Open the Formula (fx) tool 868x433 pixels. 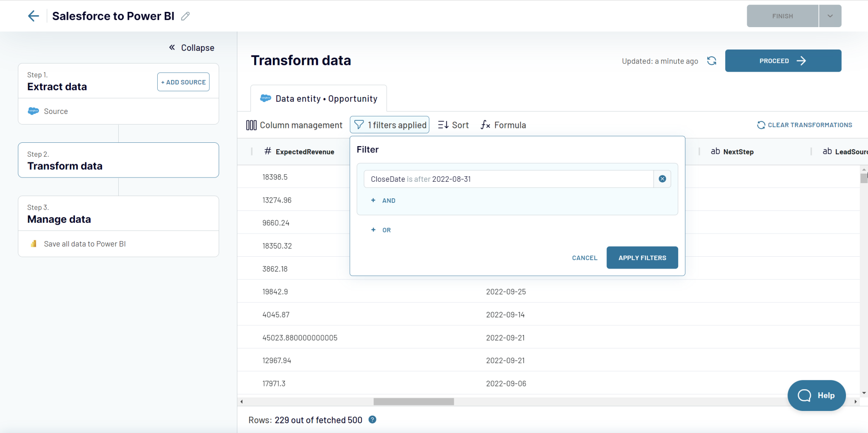click(503, 125)
